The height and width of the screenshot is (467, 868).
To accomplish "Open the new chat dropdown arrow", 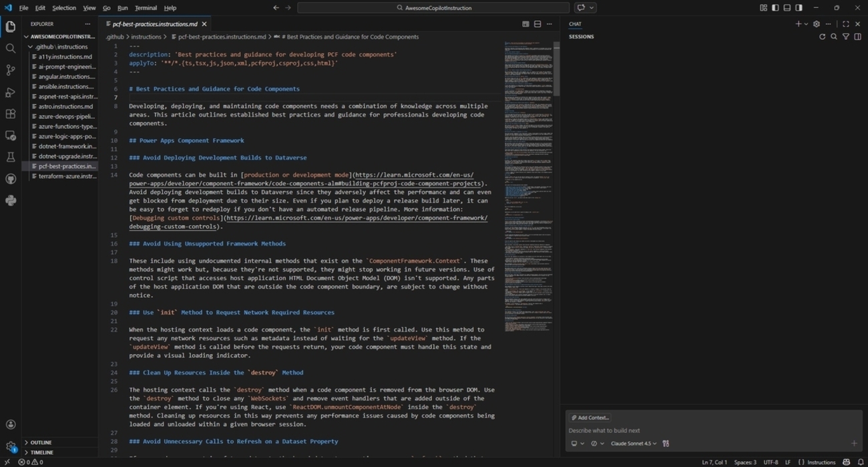I will pos(806,24).
